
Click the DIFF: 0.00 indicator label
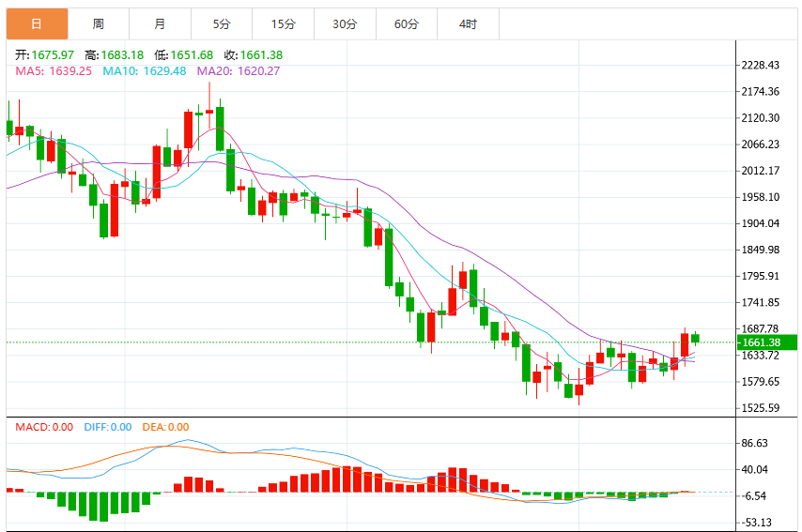pyautogui.click(x=108, y=427)
